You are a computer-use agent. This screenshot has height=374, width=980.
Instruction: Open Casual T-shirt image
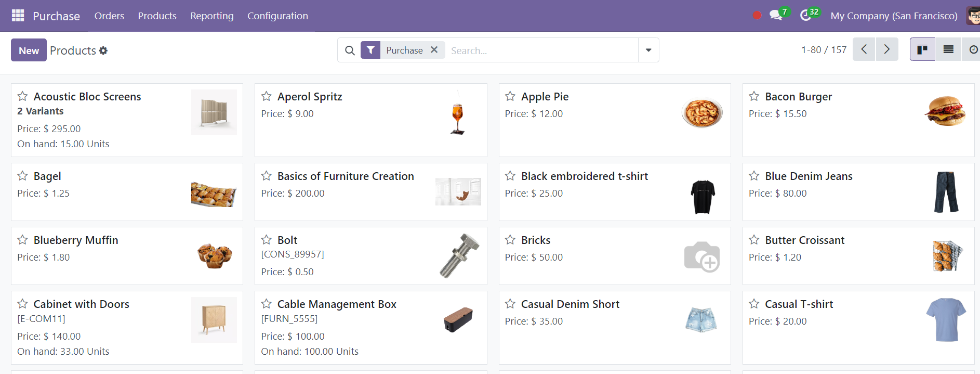pos(946,319)
